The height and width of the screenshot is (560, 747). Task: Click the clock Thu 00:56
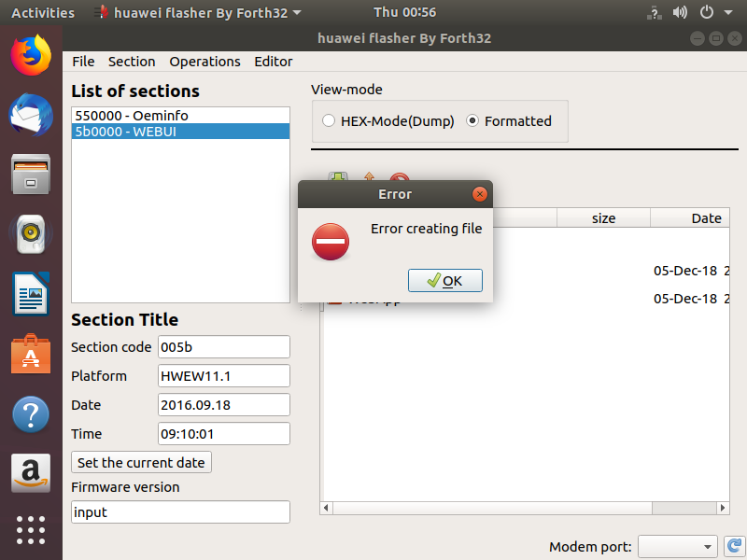(x=404, y=12)
